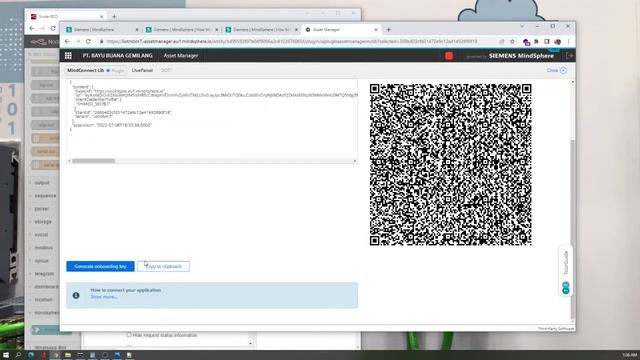Open the Show more link
Screen dimensions: 640x360
[x=104, y=297]
